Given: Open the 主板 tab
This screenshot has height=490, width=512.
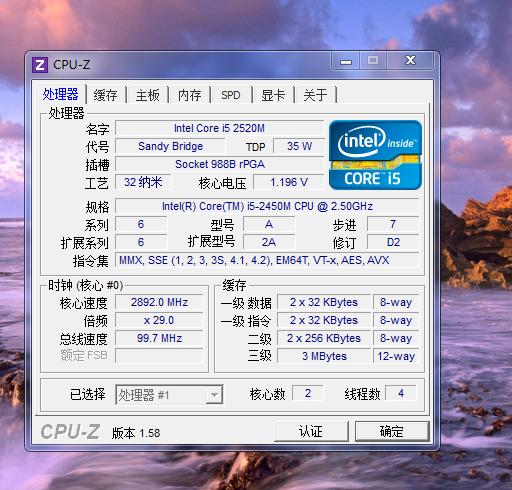Looking at the screenshot, I should 148,95.
